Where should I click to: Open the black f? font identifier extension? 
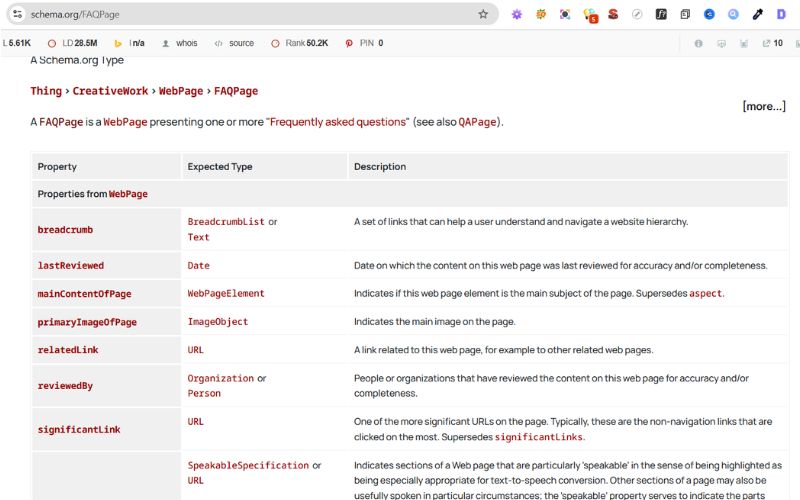[x=661, y=14]
